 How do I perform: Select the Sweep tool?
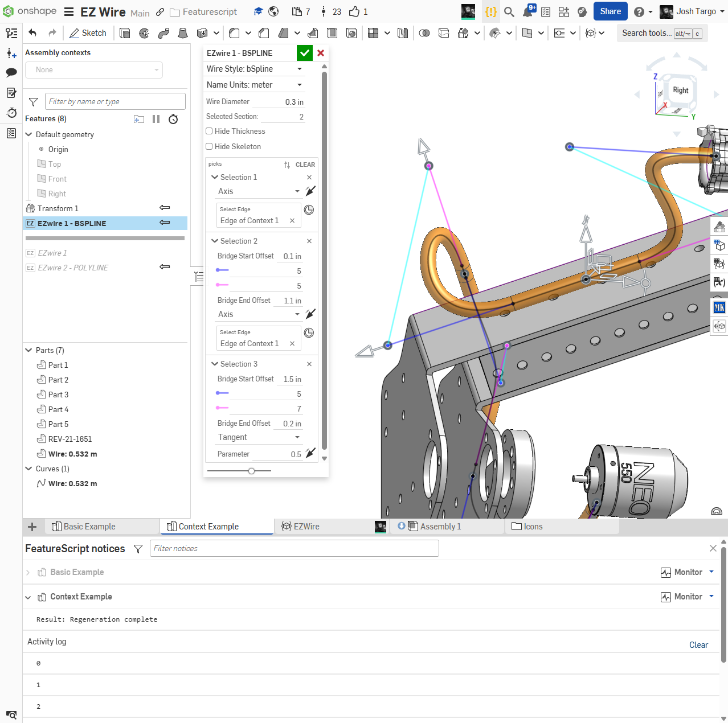pos(163,33)
